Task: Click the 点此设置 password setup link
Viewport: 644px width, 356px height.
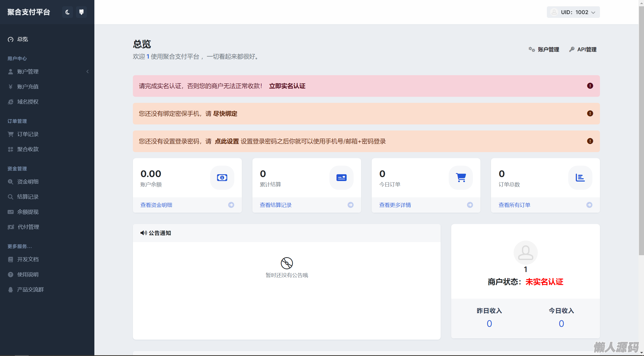Action: [227, 142]
